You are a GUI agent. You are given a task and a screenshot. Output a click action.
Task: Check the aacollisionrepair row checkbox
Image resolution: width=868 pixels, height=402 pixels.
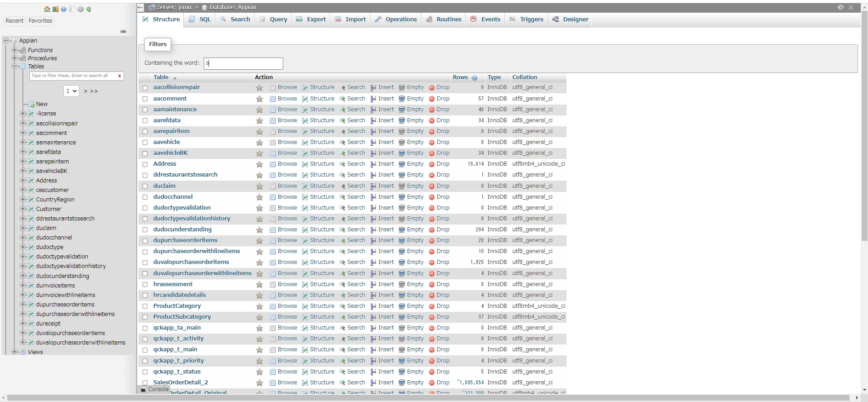145,88
